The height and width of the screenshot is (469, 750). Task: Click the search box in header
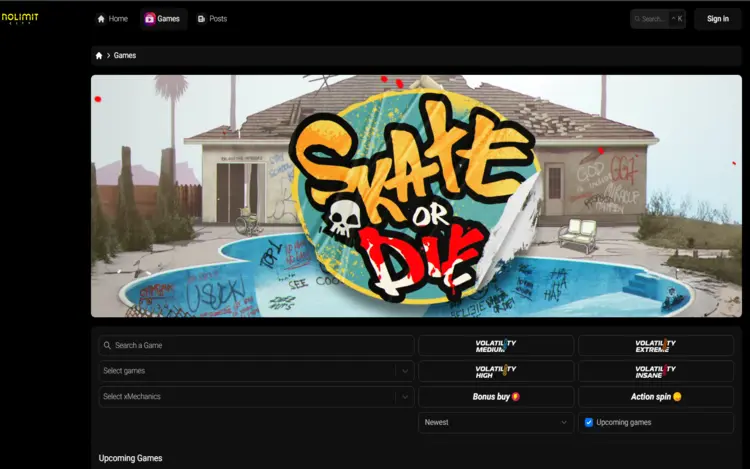coord(658,19)
